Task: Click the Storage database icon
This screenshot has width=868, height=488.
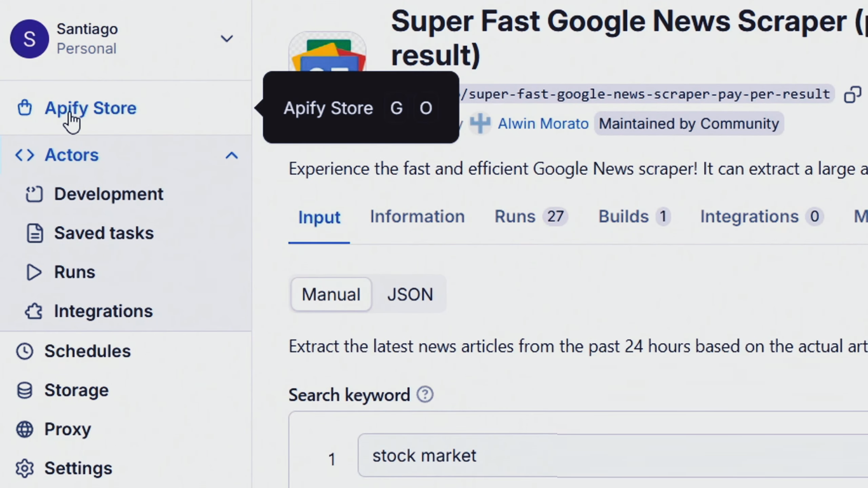Action: coord(25,390)
